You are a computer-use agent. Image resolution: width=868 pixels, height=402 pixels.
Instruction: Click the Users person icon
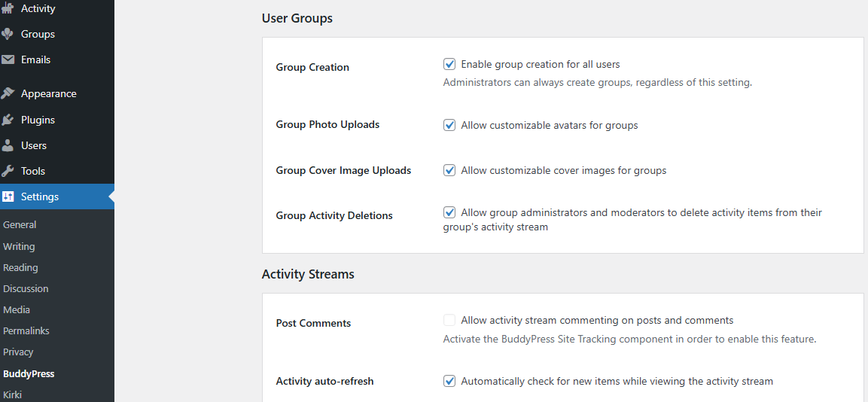(8, 145)
